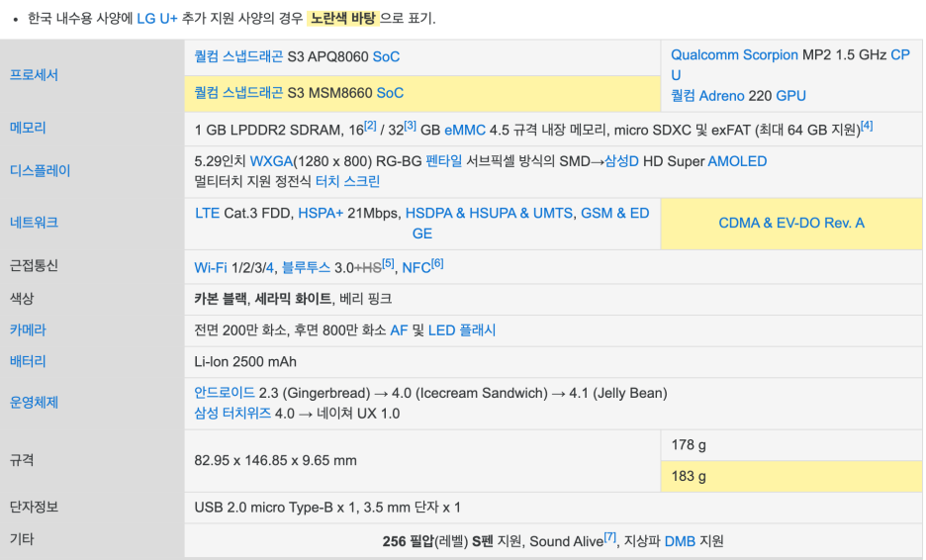
Task: Open the GSM & EDGE link
Action: tap(614, 214)
